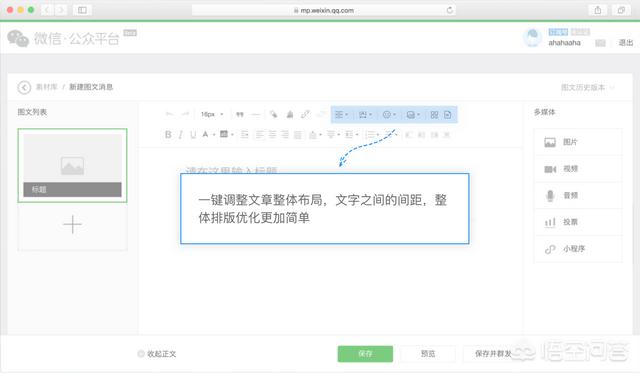The image size is (640, 373).
Task: Open the fourth highlighted dropdown icon before the grid
Action: [413, 115]
